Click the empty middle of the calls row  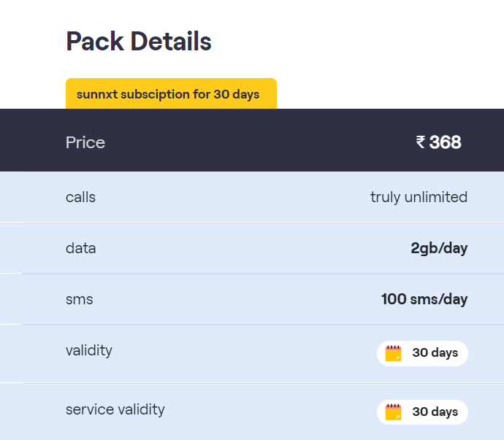[234, 197]
